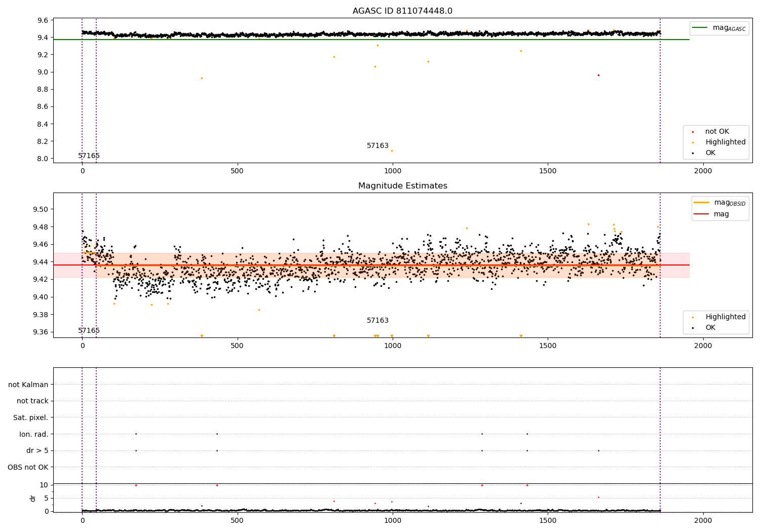Click the "OBS not OK" axis label
Image resolution: width=760 pixels, height=532 pixels.
click(28, 467)
